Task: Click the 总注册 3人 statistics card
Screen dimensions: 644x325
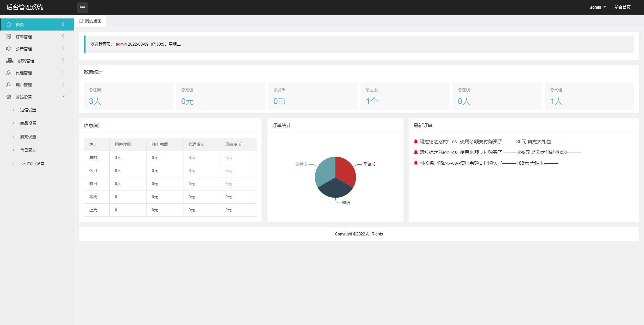Action: tap(128, 96)
